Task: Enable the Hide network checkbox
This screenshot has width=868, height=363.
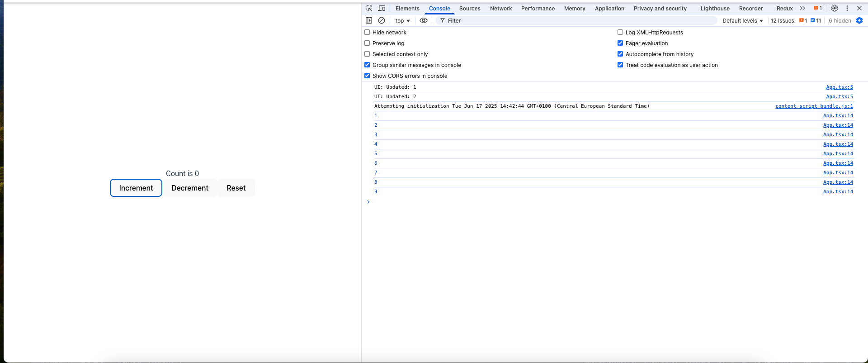Action: point(367,32)
